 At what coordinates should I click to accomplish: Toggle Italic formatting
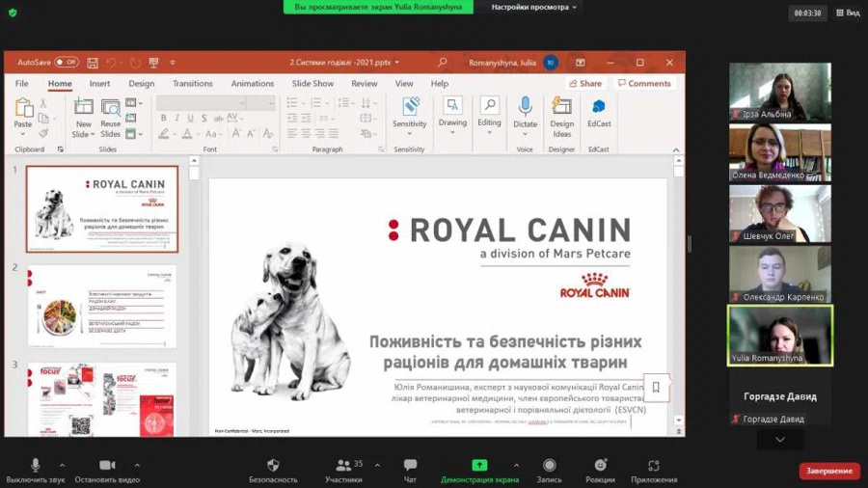point(176,118)
